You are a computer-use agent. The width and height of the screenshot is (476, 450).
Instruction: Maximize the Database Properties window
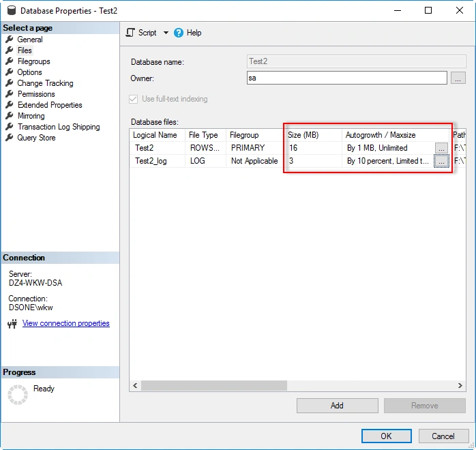pyautogui.click(x=428, y=10)
